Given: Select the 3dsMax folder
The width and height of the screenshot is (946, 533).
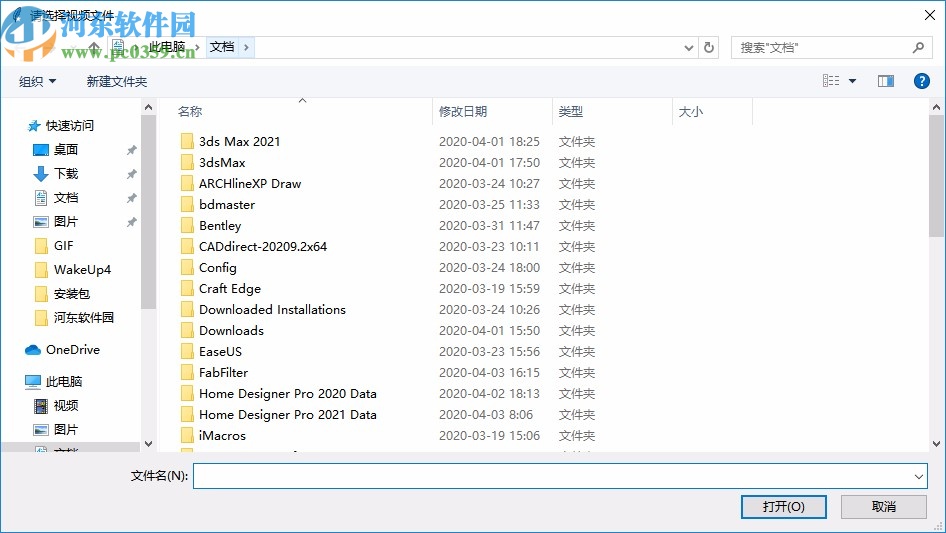Looking at the screenshot, I should pyautogui.click(x=222, y=162).
